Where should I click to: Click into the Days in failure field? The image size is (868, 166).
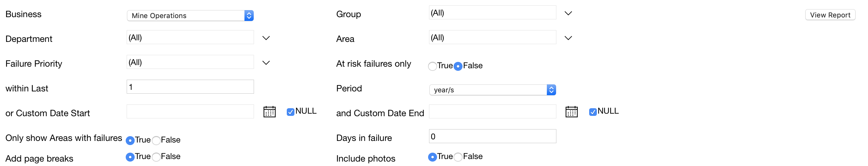492,136
